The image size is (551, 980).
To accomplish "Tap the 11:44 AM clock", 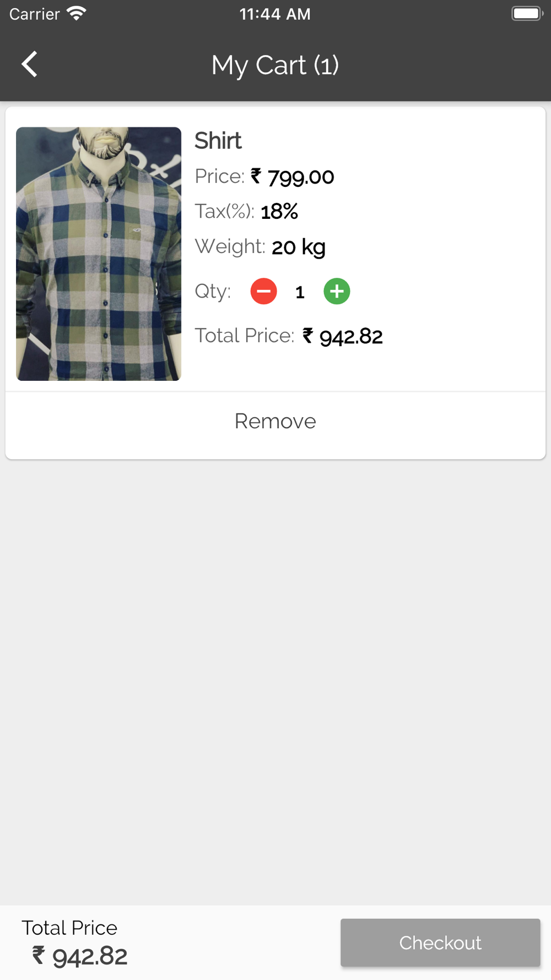I will (275, 14).
